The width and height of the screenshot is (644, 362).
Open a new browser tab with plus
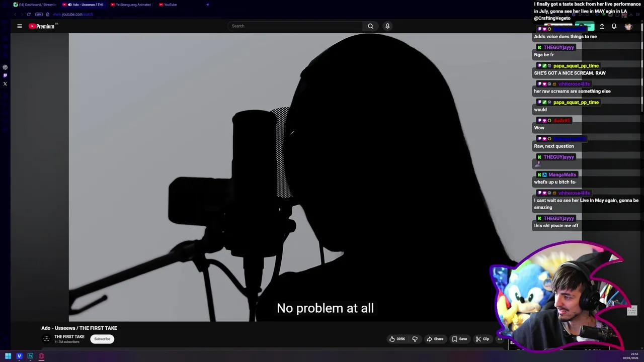click(x=208, y=5)
